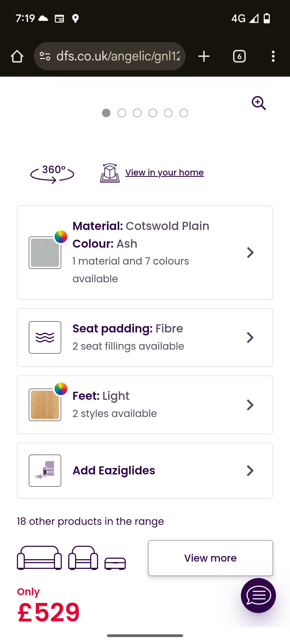Viewport: 290px width, 644px height.
Task: Tap the zoom-in magnifier icon
Action: tap(259, 103)
